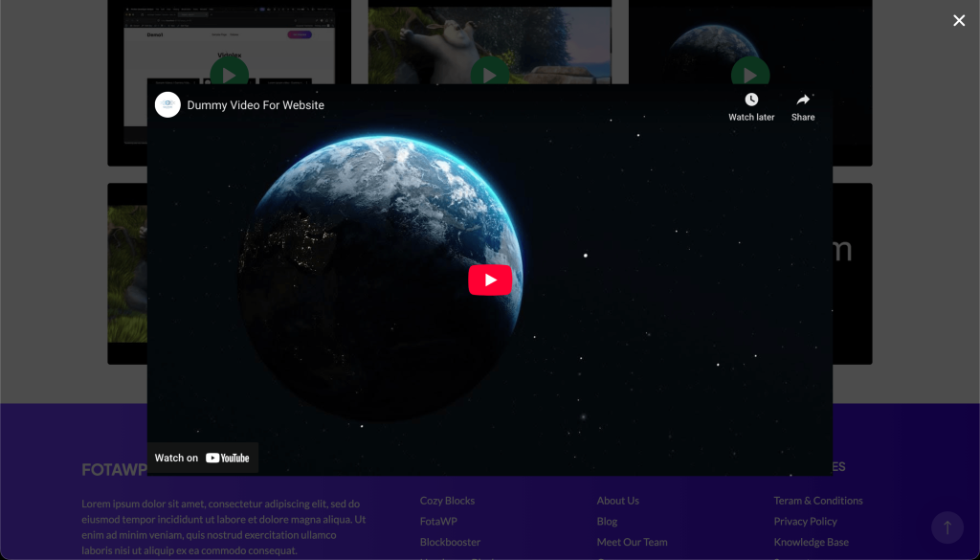Open the Knowledge Base link

pos(811,542)
